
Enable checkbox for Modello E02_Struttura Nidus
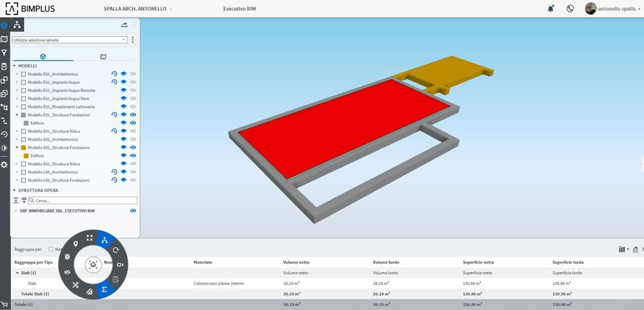24,164
